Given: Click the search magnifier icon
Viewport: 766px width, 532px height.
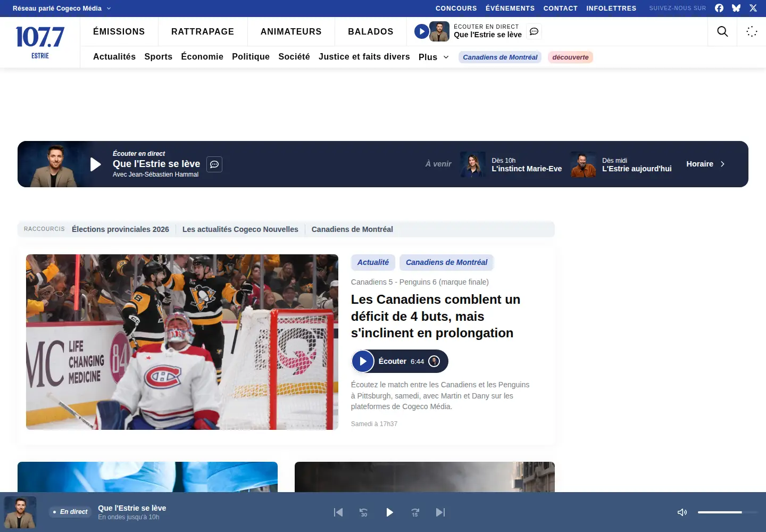Looking at the screenshot, I should (722, 31).
